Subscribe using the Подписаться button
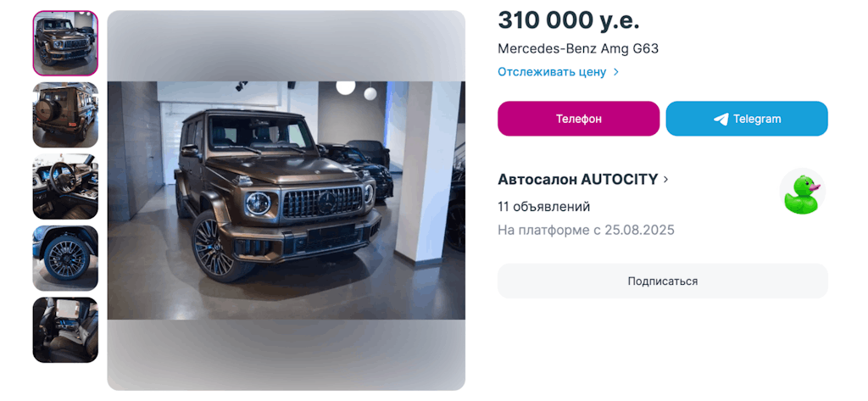Image resolution: width=868 pixels, height=401 pixels. coord(663,281)
